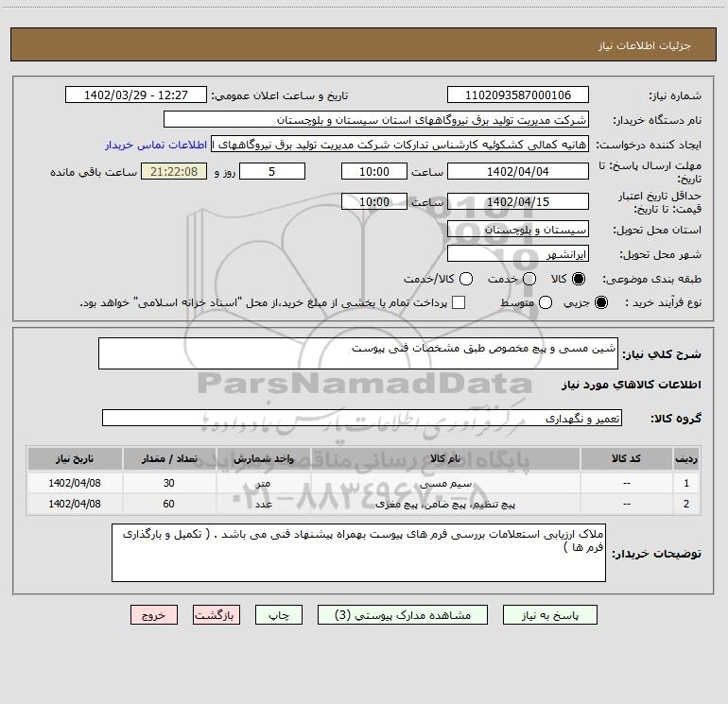Screen dimensions: 728x704
Task: Click the delivery province field سیستان و بلوچستان
Action: pyautogui.click(x=518, y=230)
